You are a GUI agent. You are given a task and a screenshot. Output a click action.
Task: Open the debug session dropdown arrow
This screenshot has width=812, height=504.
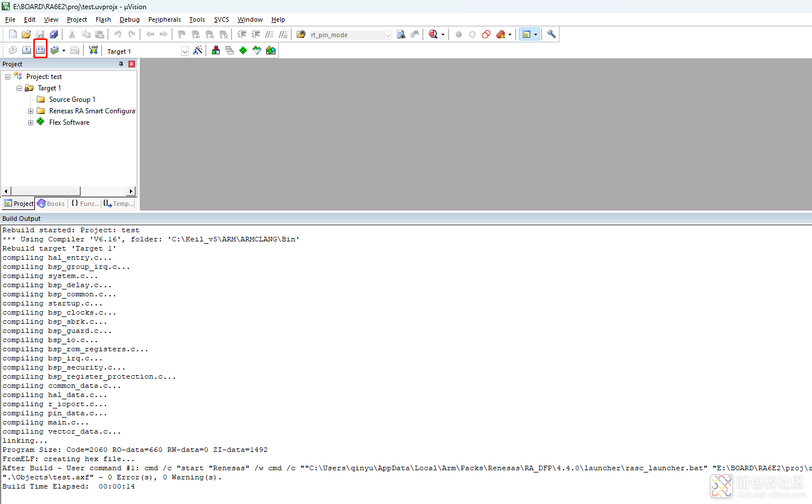point(443,34)
